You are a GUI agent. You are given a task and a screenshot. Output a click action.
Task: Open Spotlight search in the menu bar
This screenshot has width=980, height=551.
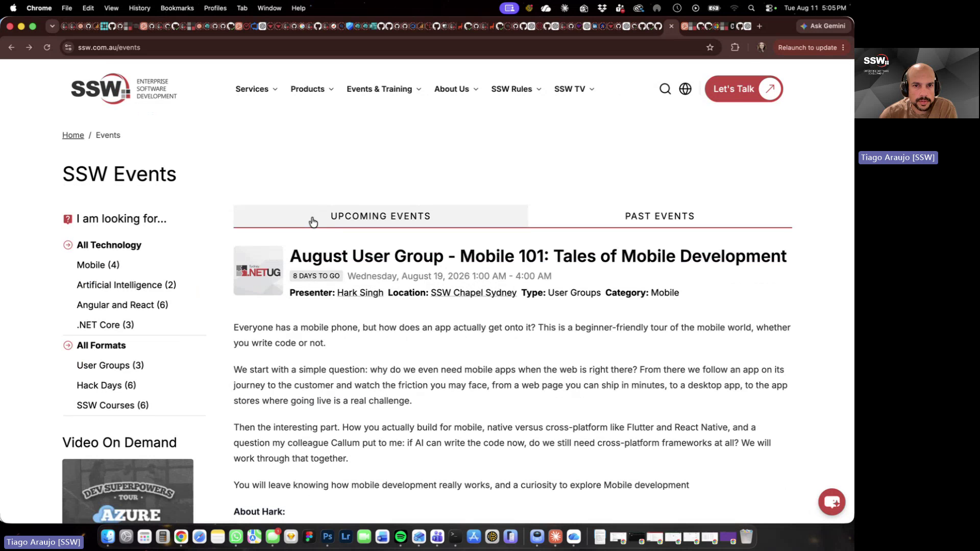pos(751,8)
